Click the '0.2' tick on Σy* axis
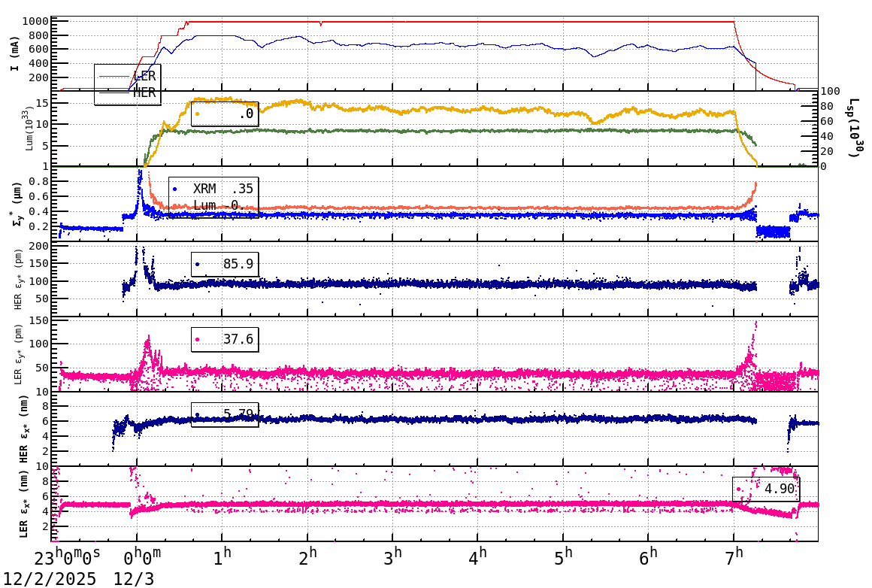This screenshot has width=872, height=588. tap(39, 226)
